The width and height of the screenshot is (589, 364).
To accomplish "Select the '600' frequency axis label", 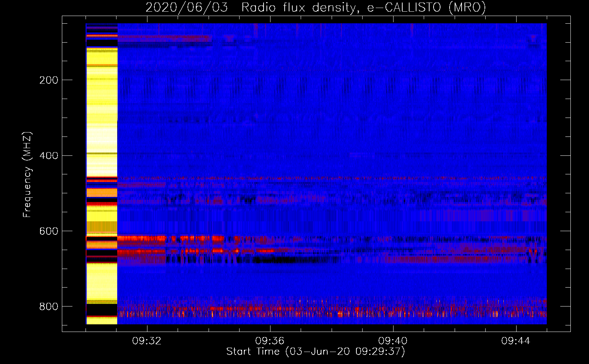I will (x=49, y=232).
